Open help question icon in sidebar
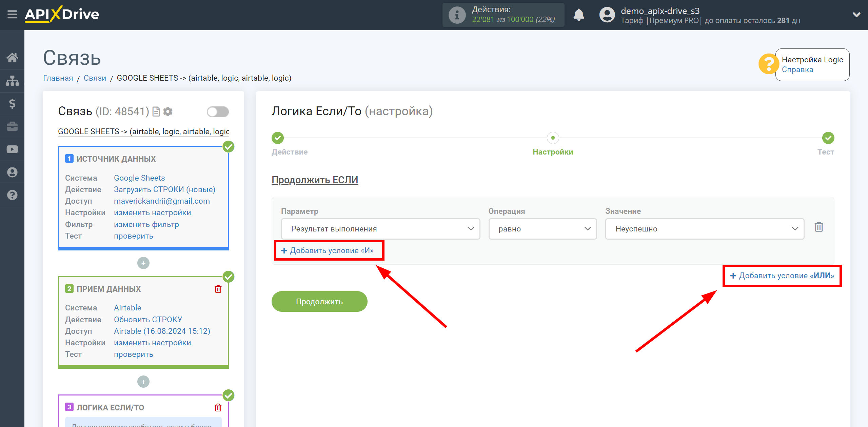This screenshot has width=868, height=427. pos(12,195)
